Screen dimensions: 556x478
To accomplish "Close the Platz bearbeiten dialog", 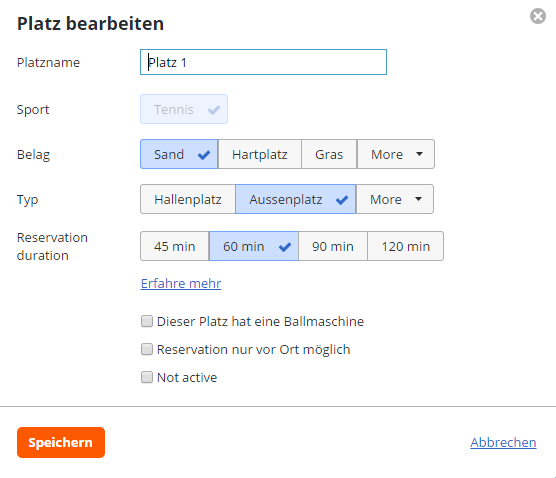I will click(538, 16).
